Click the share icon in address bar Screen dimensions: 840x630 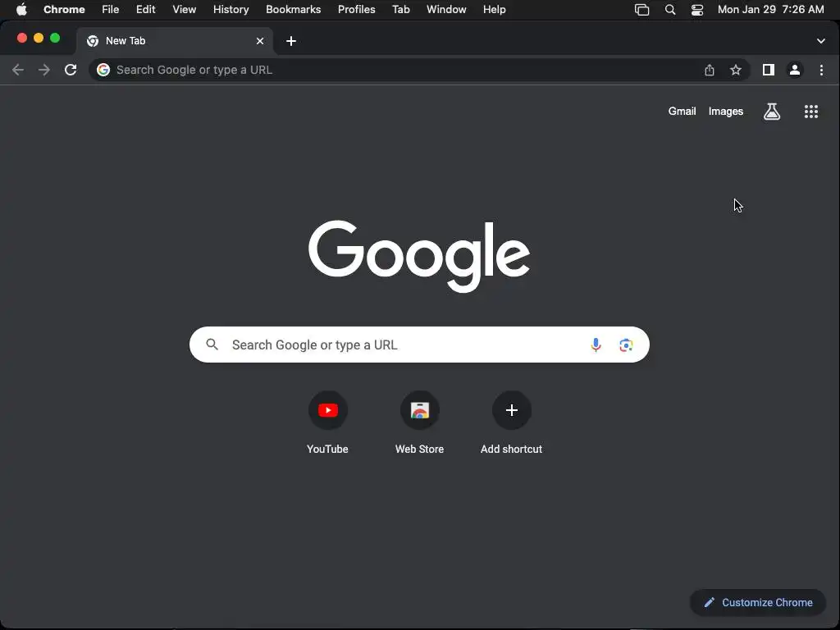[x=710, y=70]
